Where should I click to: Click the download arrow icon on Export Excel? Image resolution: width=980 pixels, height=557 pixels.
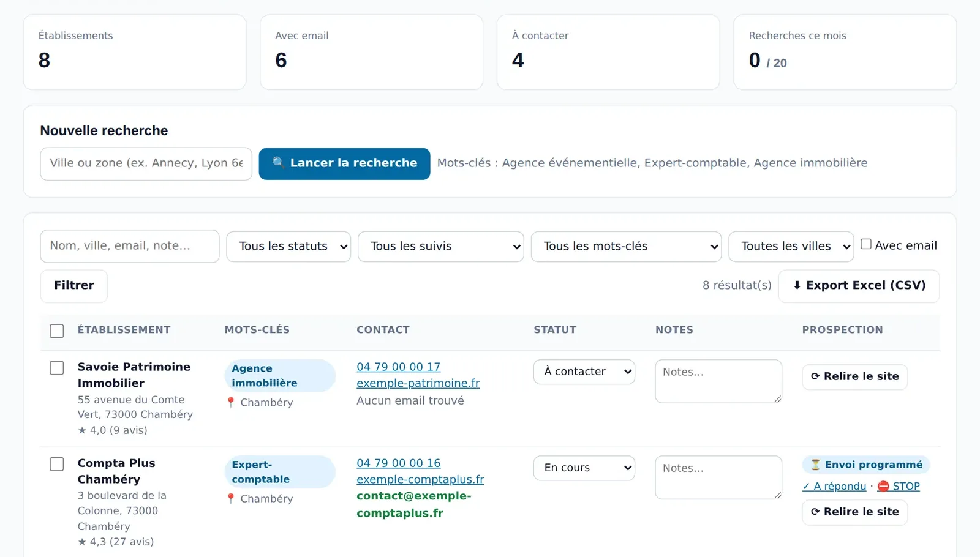coord(797,285)
